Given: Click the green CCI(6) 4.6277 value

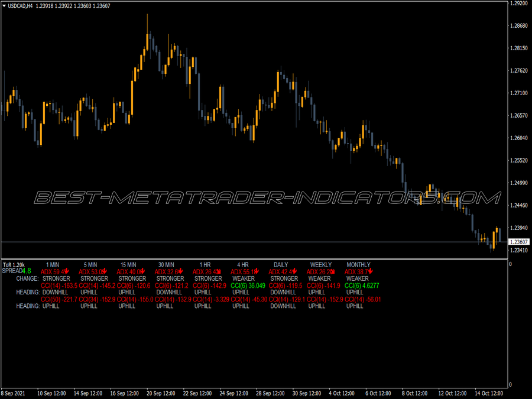Looking at the screenshot, I should tap(362, 286).
